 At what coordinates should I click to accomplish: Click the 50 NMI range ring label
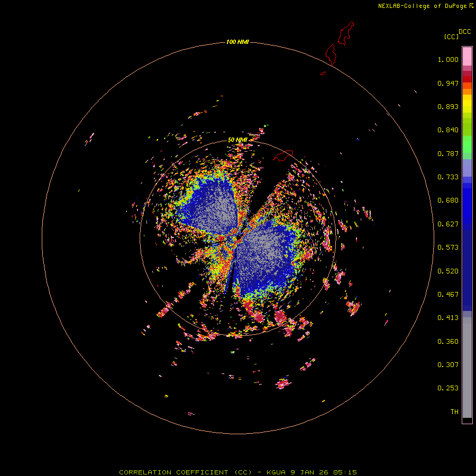tap(237, 140)
